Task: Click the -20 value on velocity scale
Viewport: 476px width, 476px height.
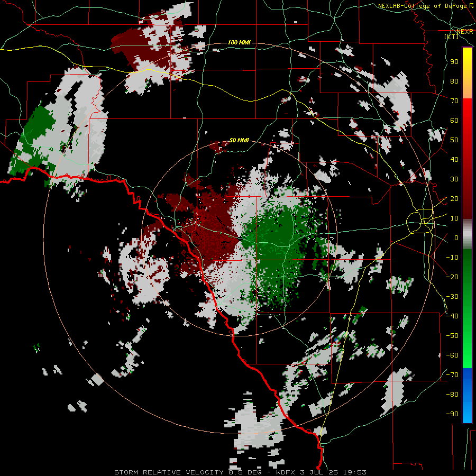Action: coord(452,277)
